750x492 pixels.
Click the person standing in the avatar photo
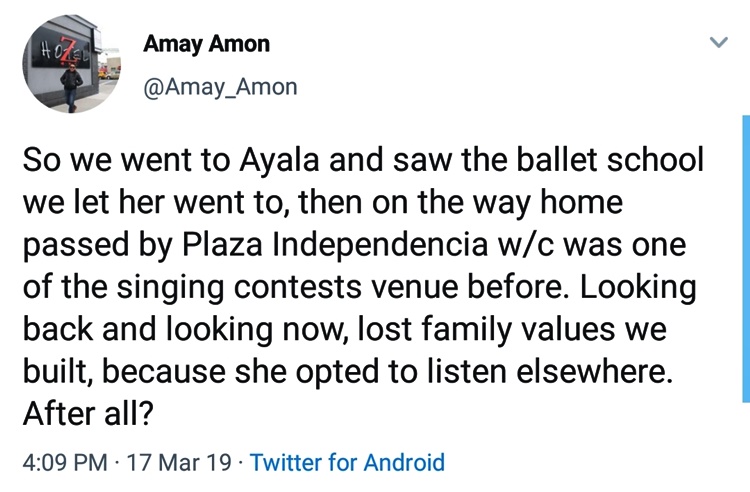coord(72,87)
